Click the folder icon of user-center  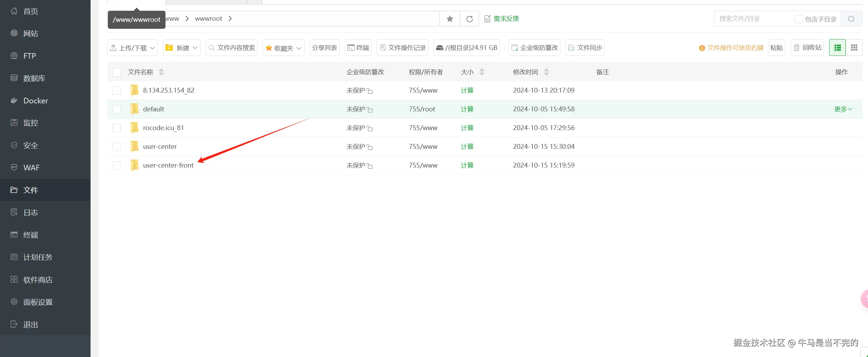click(134, 146)
